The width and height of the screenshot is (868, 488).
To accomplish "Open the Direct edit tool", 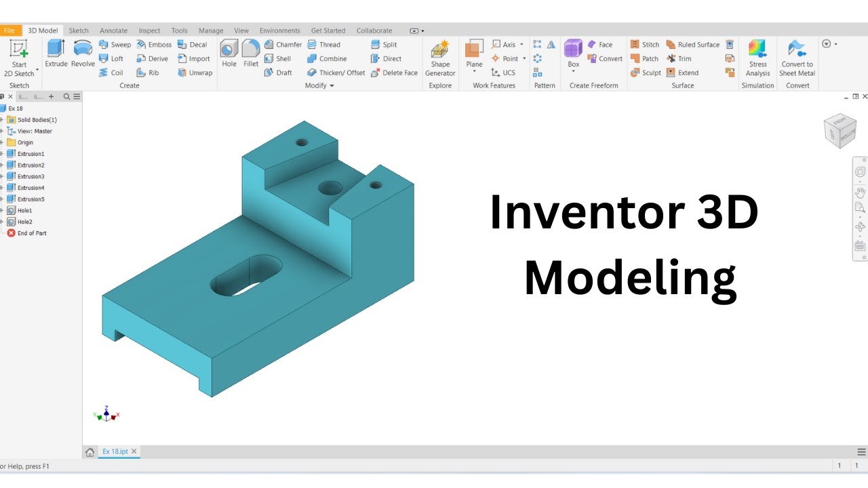I will coord(386,58).
